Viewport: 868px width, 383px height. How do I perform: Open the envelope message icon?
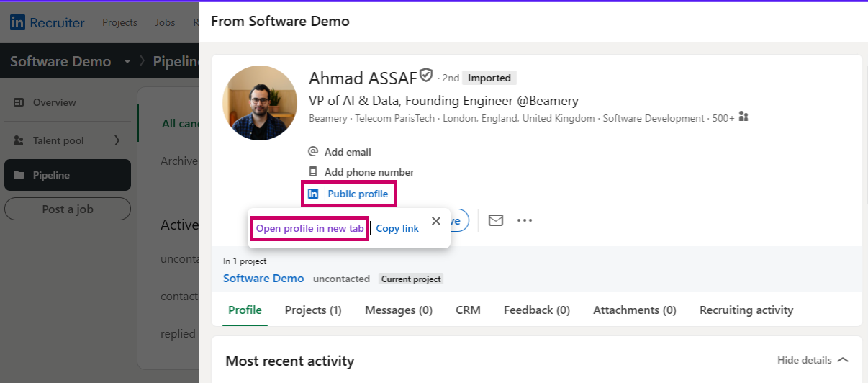pyautogui.click(x=496, y=220)
